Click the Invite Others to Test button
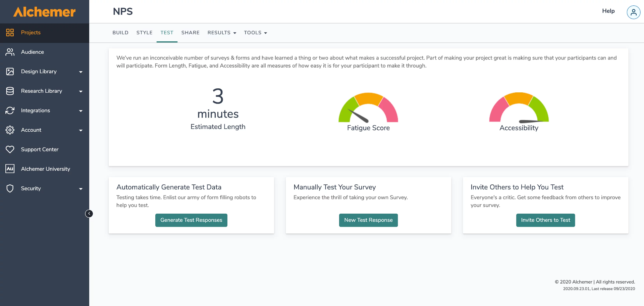The height and width of the screenshot is (306, 644). [x=545, y=220]
